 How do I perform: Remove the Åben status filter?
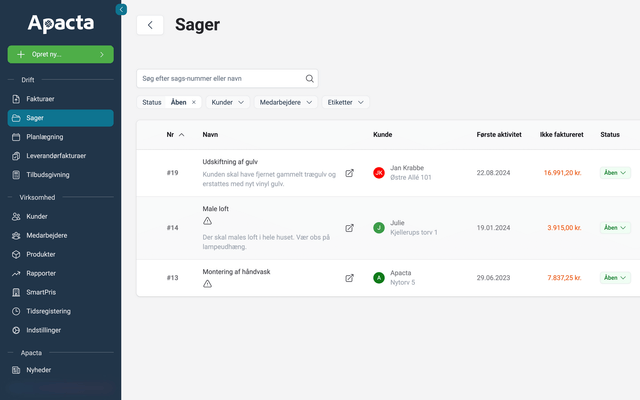tap(194, 102)
